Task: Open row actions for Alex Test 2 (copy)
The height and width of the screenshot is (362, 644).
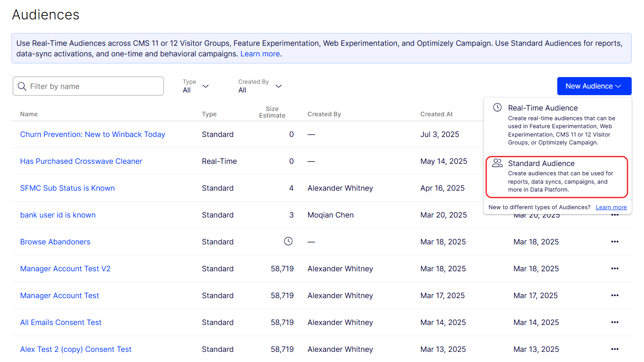Action: (615, 349)
